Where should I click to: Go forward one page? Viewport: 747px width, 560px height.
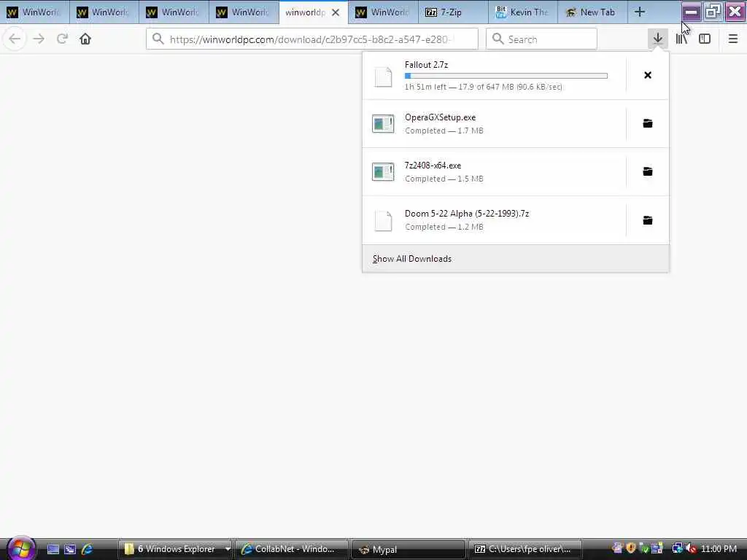pyautogui.click(x=39, y=39)
